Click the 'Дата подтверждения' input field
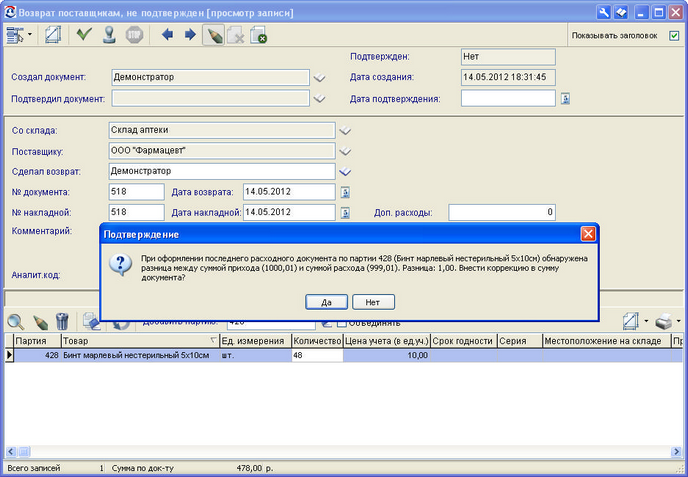 point(508,98)
